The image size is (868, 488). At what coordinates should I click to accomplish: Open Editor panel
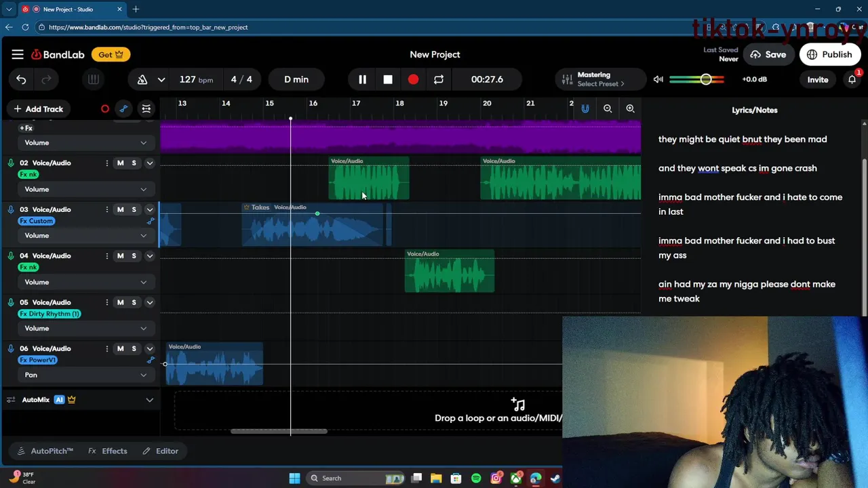click(161, 451)
